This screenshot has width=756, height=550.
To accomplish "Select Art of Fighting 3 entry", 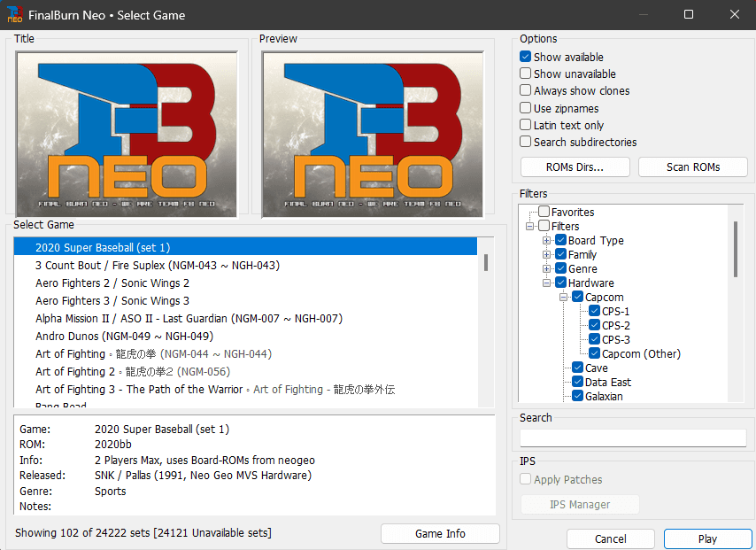I will click(245, 390).
